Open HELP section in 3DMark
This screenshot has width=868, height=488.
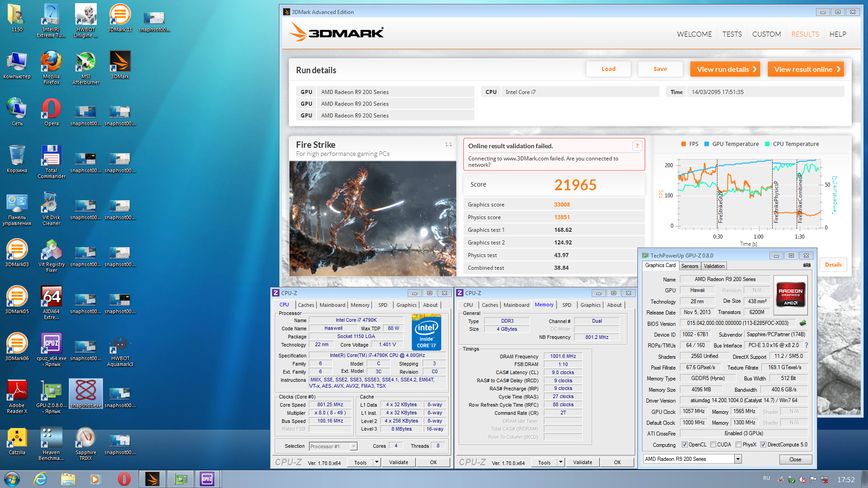[x=838, y=34]
